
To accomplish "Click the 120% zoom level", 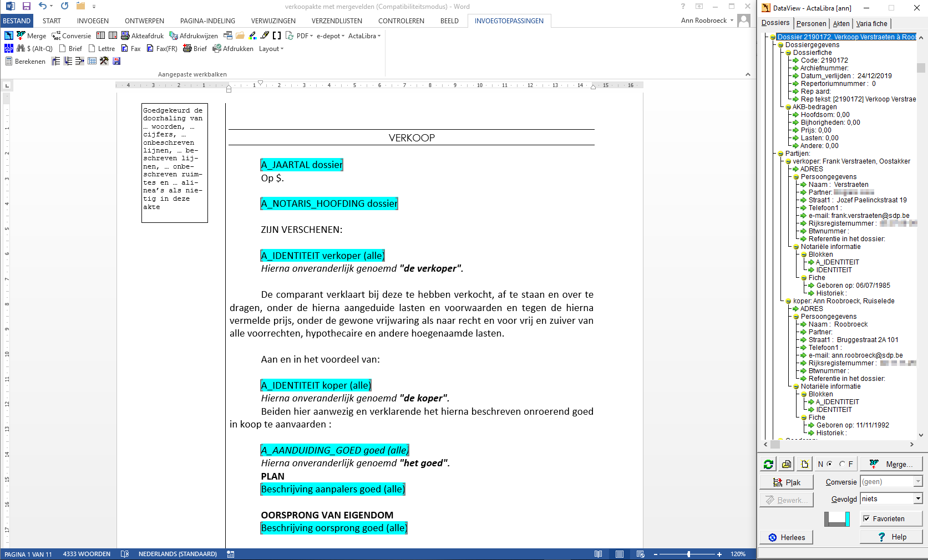I will tap(738, 554).
